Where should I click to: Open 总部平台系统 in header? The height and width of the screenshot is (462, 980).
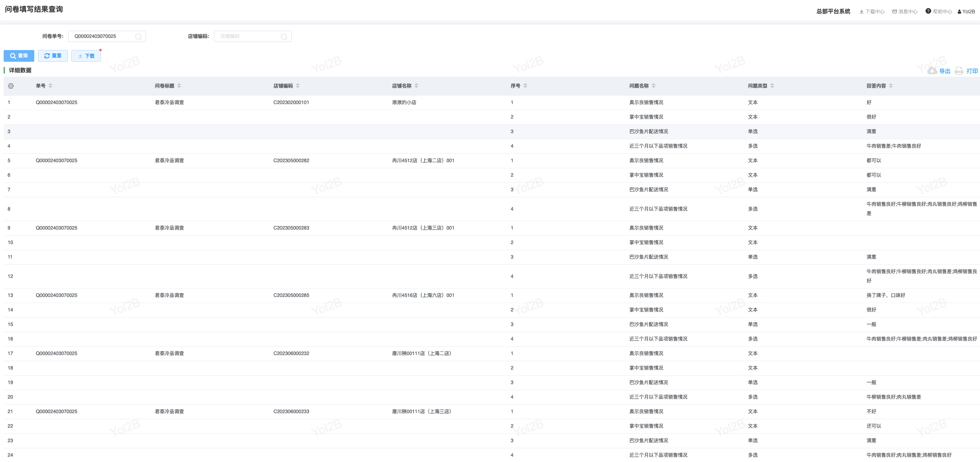tap(833, 12)
